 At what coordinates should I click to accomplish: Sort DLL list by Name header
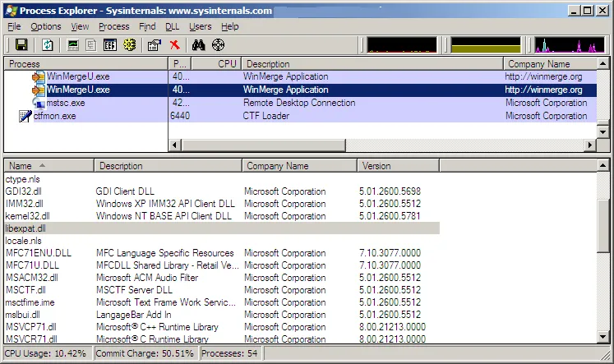(49, 166)
